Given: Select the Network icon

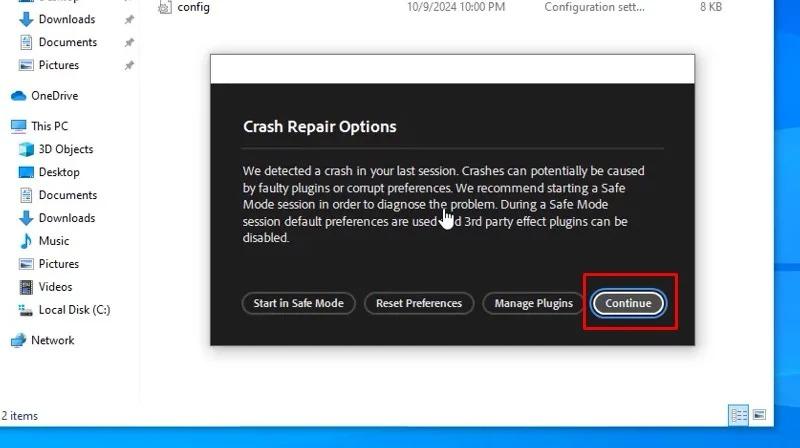Looking at the screenshot, I should (18, 340).
